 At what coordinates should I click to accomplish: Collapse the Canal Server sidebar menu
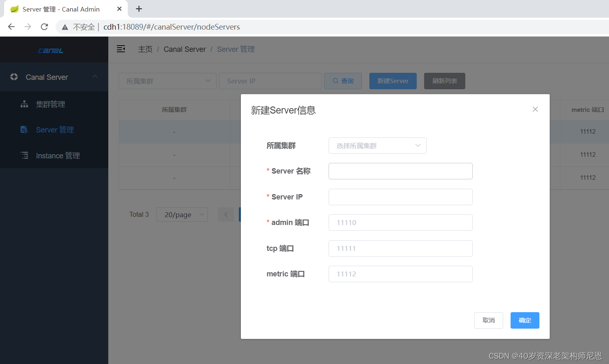pos(54,77)
